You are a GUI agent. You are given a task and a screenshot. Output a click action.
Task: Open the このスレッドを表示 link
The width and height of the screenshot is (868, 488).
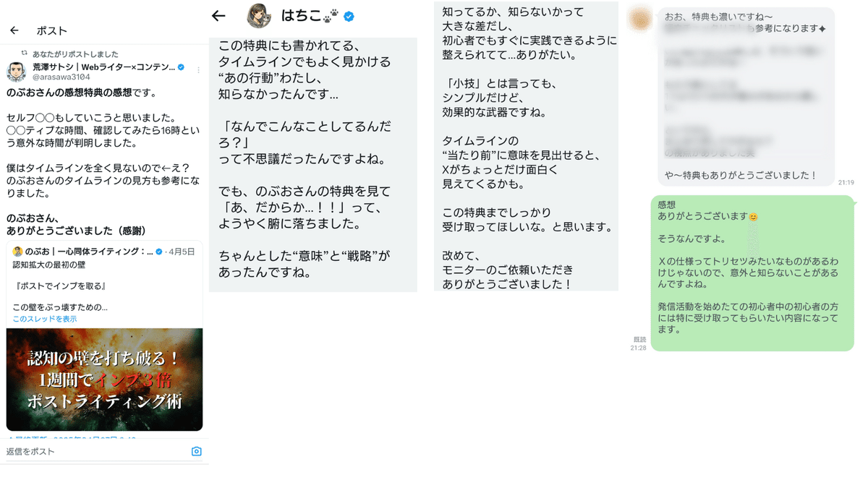(x=45, y=319)
